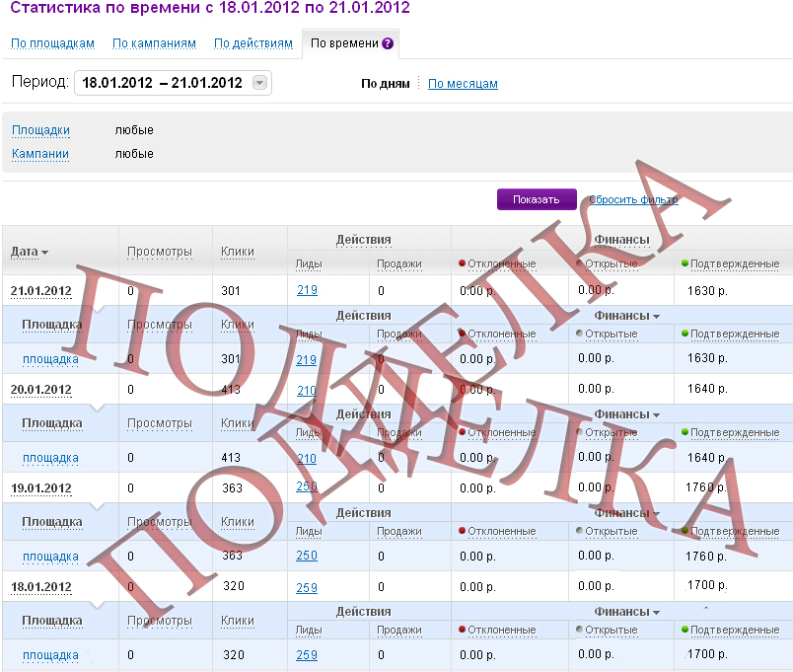Viewport: 793px width, 672px height.
Task: Click red Отклоненные dot in 18.01.2012 sub-table
Action: tap(463, 630)
